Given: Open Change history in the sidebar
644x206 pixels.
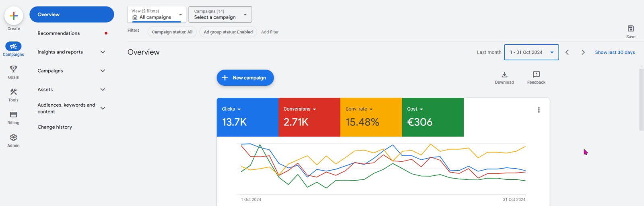Looking at the screenshot, I should [x=55, y=127].
